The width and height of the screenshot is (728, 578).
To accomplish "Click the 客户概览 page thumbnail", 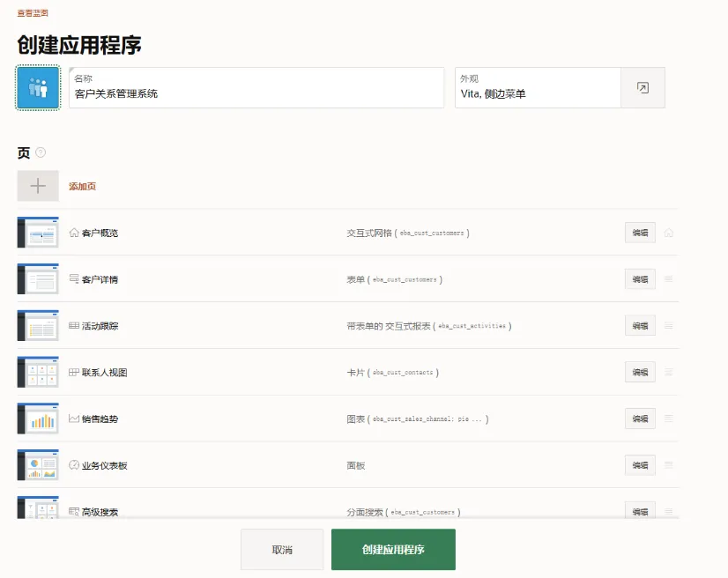I will point(38,232).
